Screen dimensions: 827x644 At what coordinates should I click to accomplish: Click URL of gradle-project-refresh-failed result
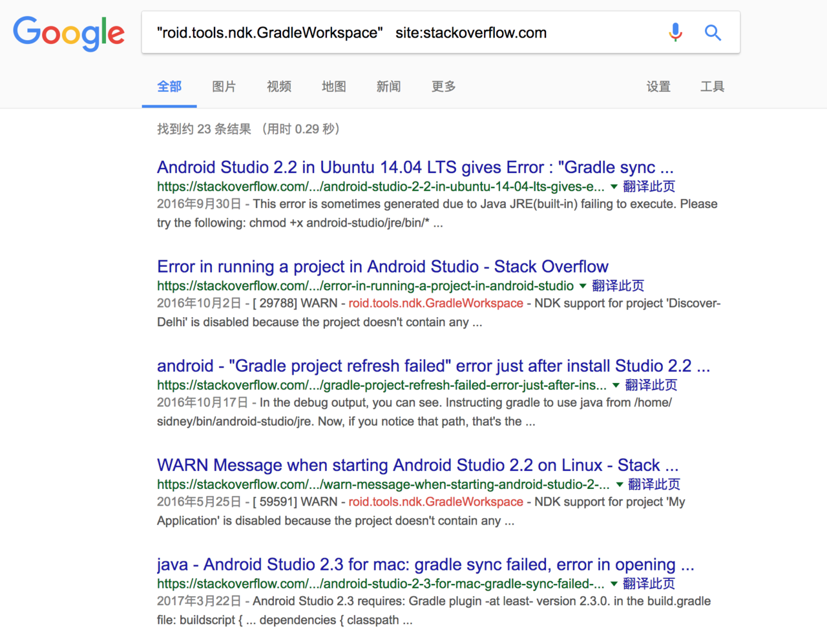(x=382, y=386)
